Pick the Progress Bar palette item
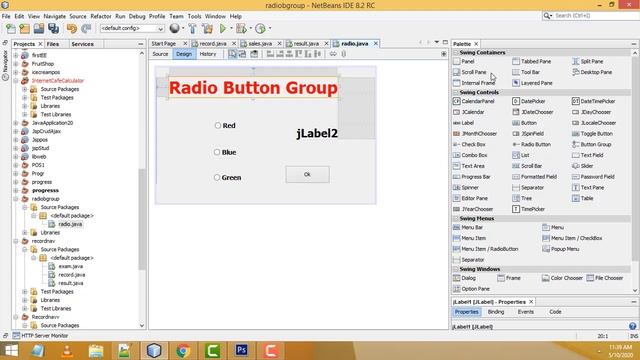 (x=472, y=177)
